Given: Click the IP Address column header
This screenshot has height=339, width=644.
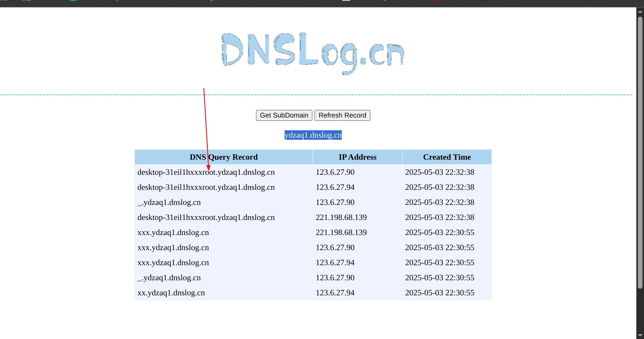Looking at the screenshot, I should click(x=357, y=157).
